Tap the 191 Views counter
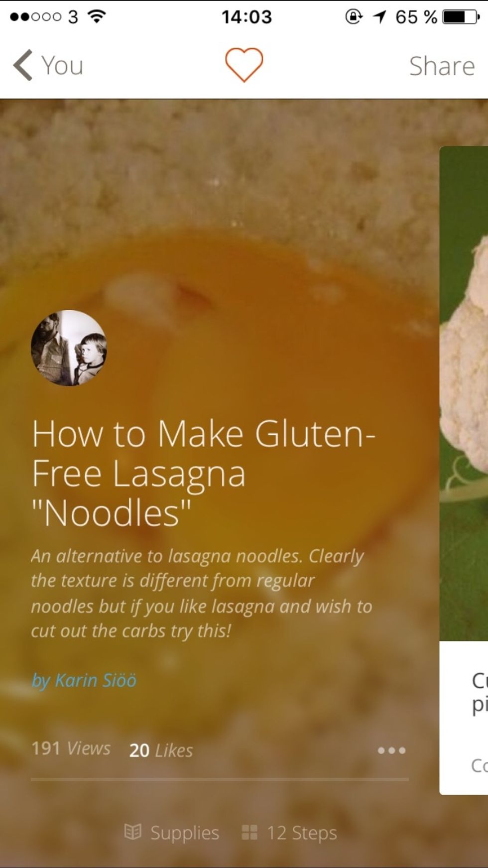The image size is (488, 868). coord(71,748)
